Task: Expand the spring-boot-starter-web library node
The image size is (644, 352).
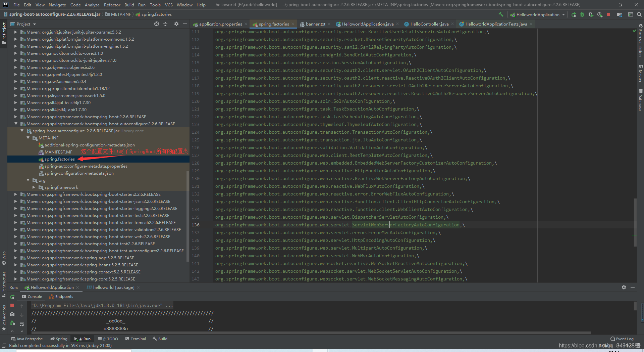Action: pos(16,237)
